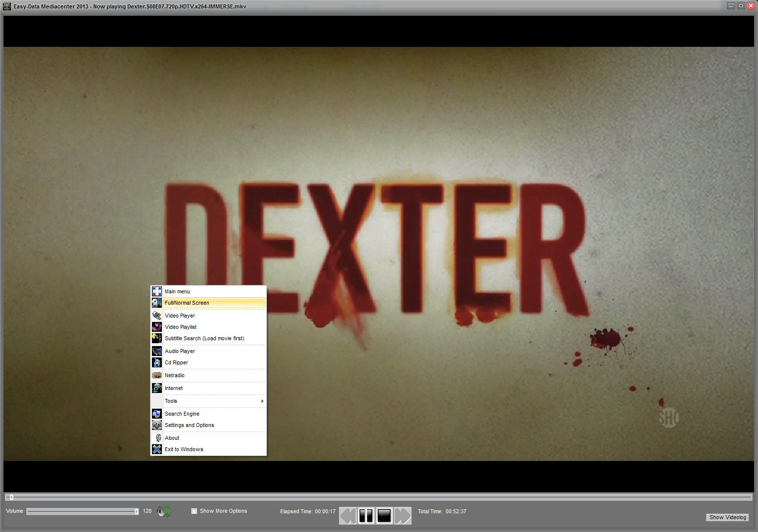
Task: Click the Settings and Options icon
Action: [157, 425]
